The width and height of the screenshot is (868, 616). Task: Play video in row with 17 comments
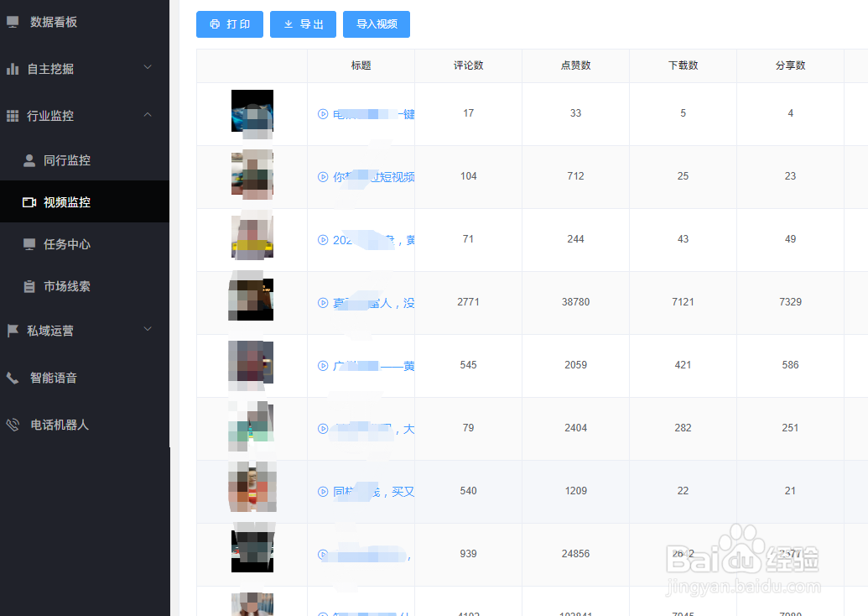point(323,114)
